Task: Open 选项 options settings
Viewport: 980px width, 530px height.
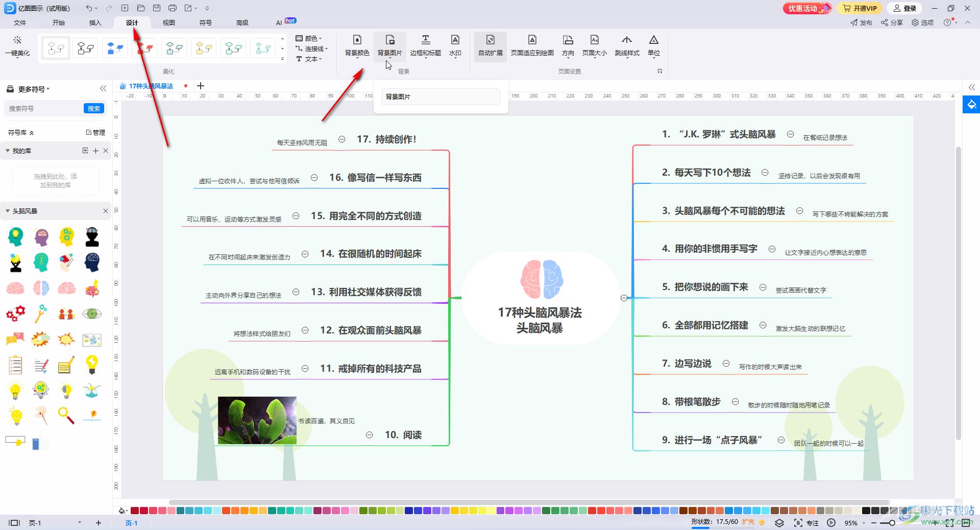Action: (923, 22)
